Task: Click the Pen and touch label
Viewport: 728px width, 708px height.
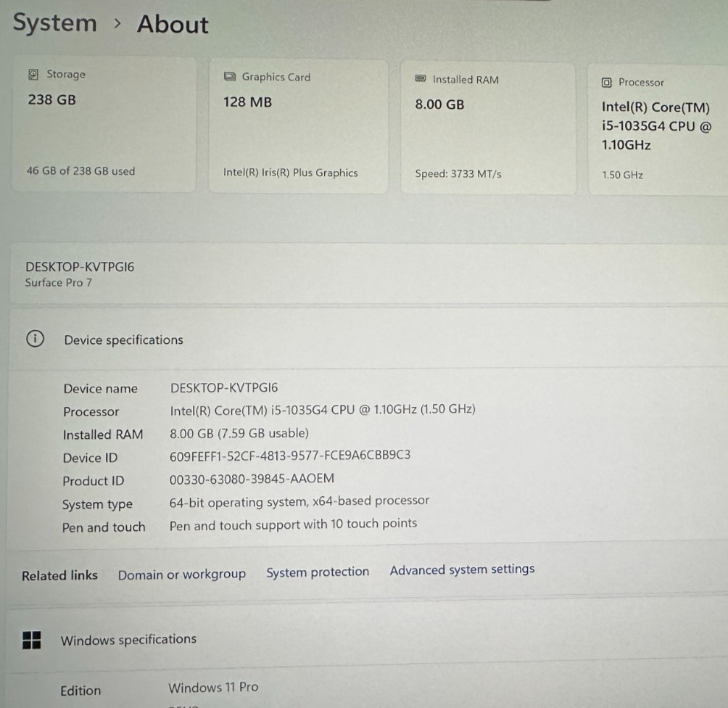Action: click(x=104, y=527)
